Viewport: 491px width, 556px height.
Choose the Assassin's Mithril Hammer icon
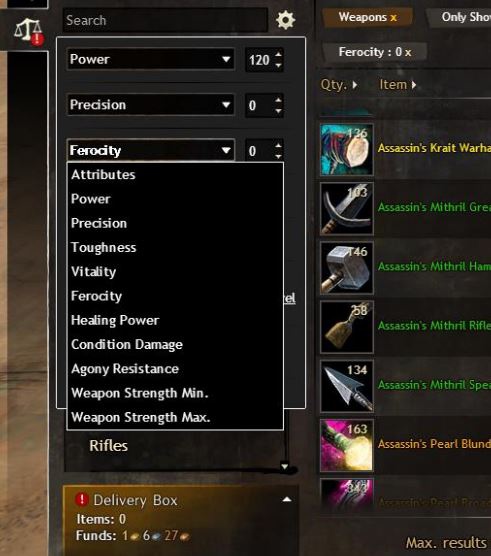point(346,268)
